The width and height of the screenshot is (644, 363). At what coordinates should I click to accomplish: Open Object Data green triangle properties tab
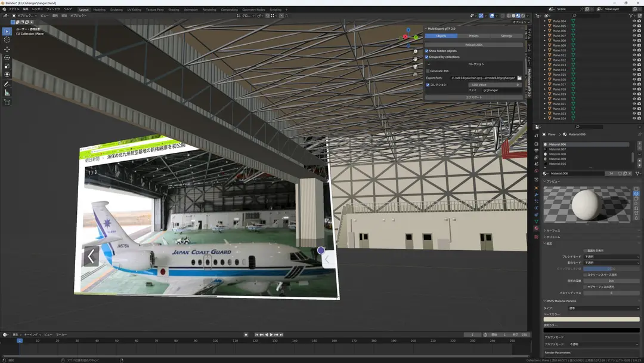[537, 222]
